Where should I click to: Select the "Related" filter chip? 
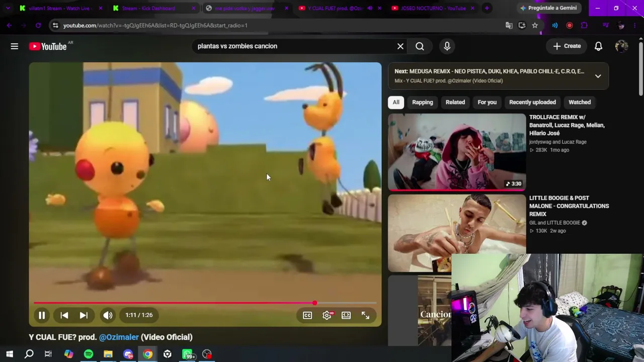pyautogui.click(x=455, y=102)
